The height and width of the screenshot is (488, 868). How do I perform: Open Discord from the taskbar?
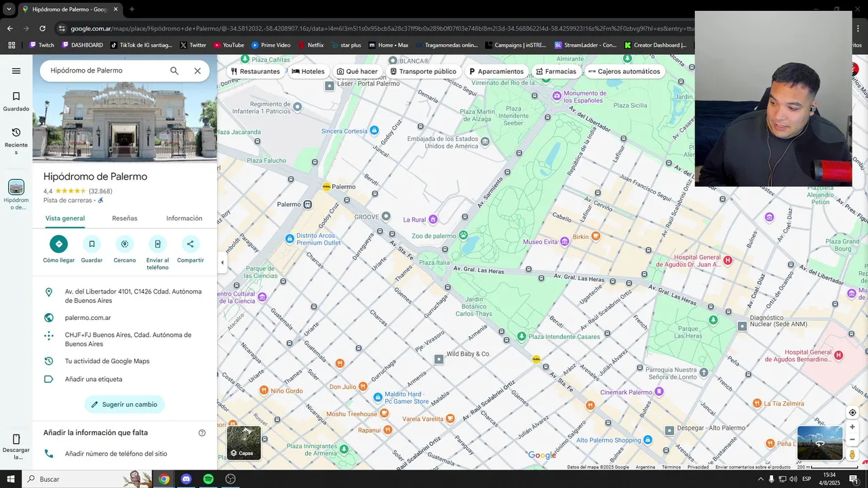click(186, 479)
